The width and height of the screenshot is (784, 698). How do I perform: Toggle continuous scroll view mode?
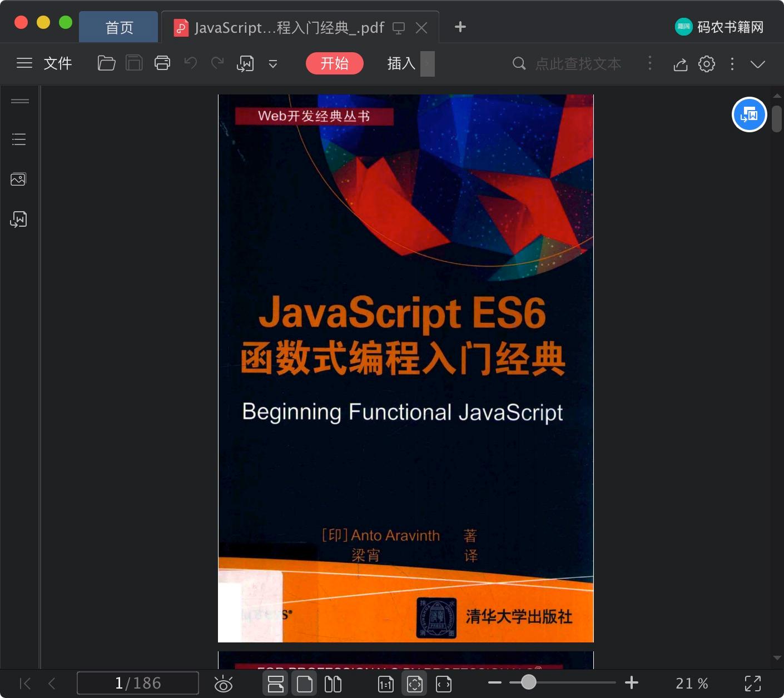(x=276, y=684)
